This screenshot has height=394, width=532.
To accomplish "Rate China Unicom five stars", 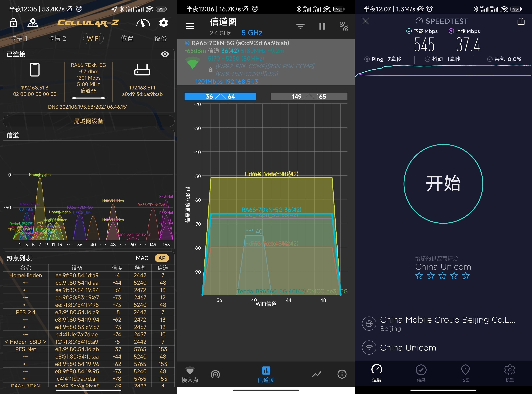I will tap(465, 276).
